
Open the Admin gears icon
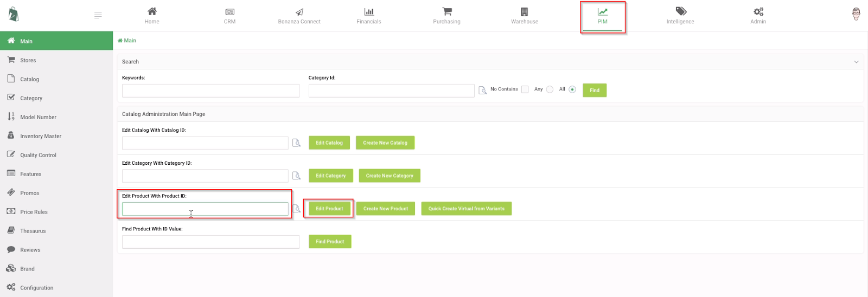point(758,11)
